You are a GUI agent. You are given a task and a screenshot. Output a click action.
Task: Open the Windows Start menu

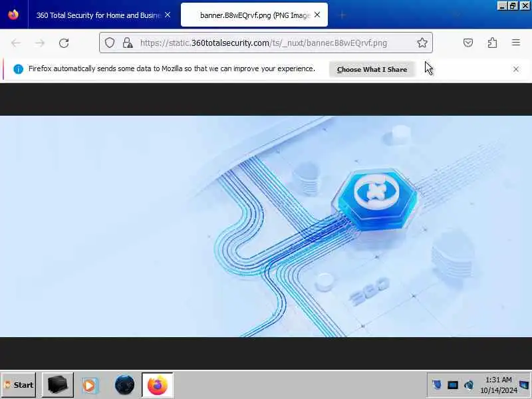tap(19, 385)
